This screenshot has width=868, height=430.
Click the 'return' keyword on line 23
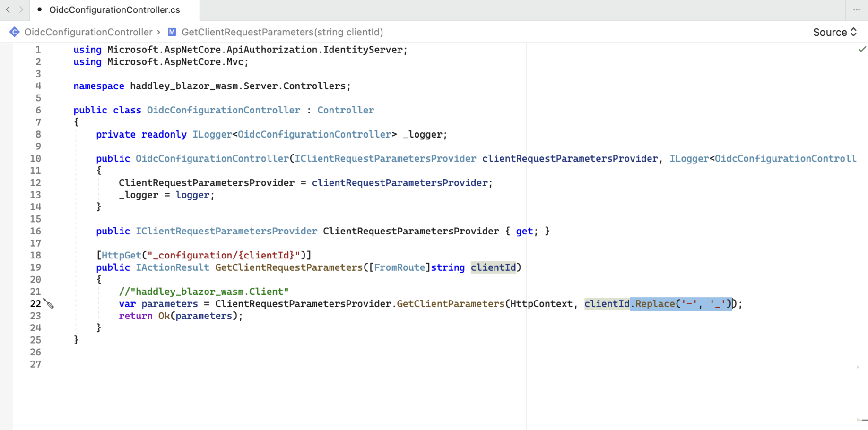pos(136,316)
